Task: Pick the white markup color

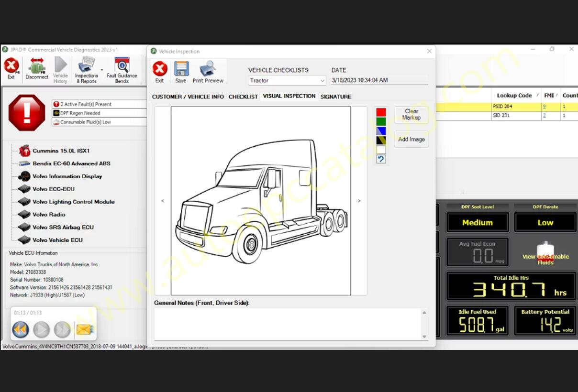Action: click(381, 150)
